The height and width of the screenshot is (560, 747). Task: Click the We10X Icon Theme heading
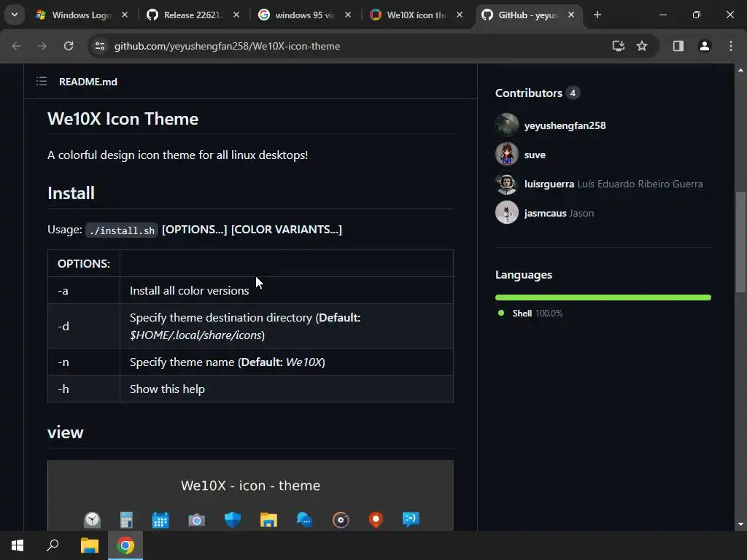[123, 119]
